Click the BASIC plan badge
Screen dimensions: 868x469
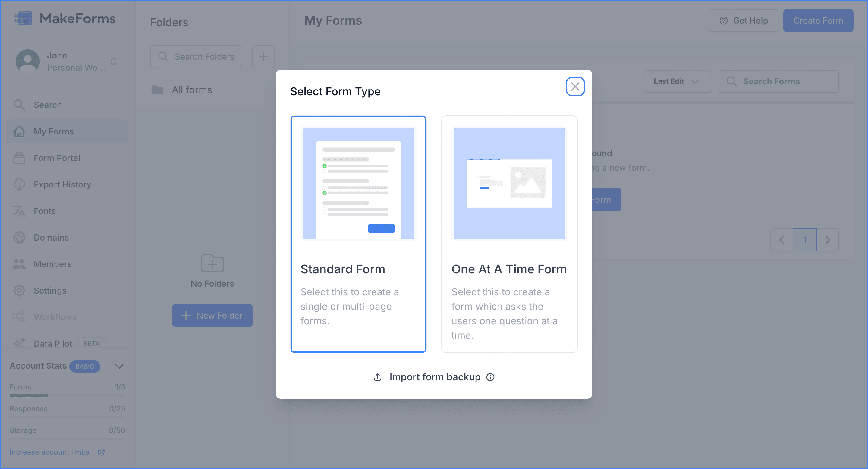(x=85, y=366)
